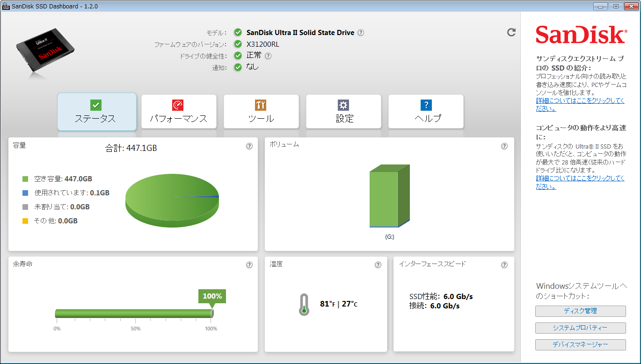Open ディスク管理 shortcut
Viewport: 641px width, 364px height.
(x=581, y=311)
